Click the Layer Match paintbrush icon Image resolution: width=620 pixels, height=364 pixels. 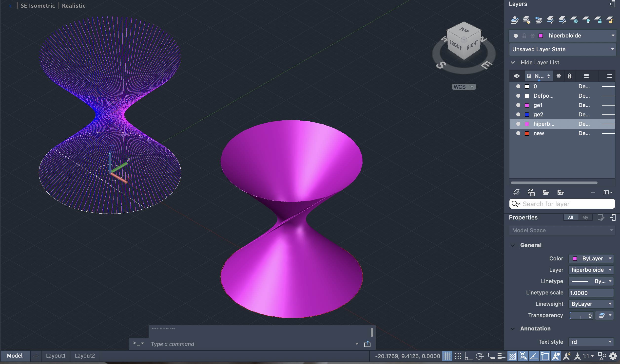point(526,20)
